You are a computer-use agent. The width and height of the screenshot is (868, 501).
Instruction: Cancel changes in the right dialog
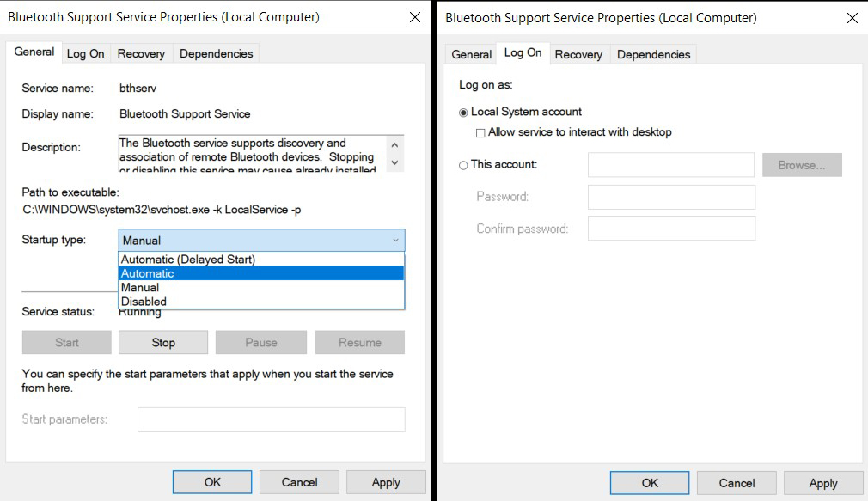tap(737, 483)
